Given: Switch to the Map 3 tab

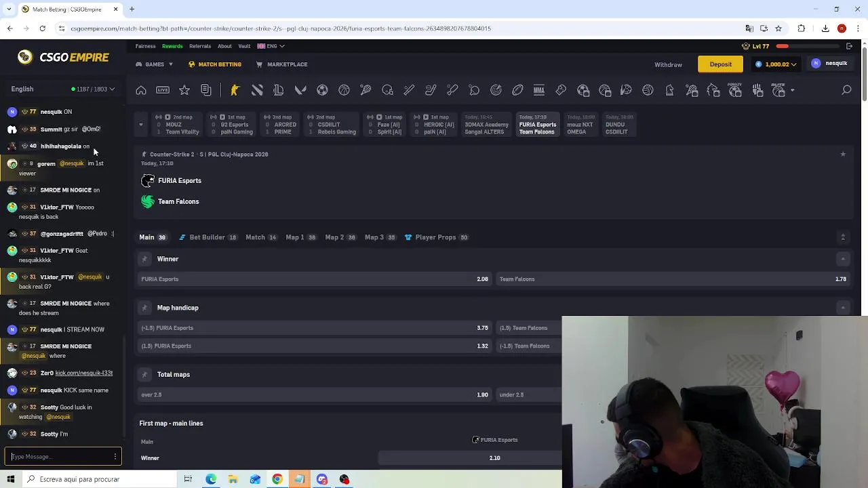Looking at the screenshot, I should [x=380, y=237].
